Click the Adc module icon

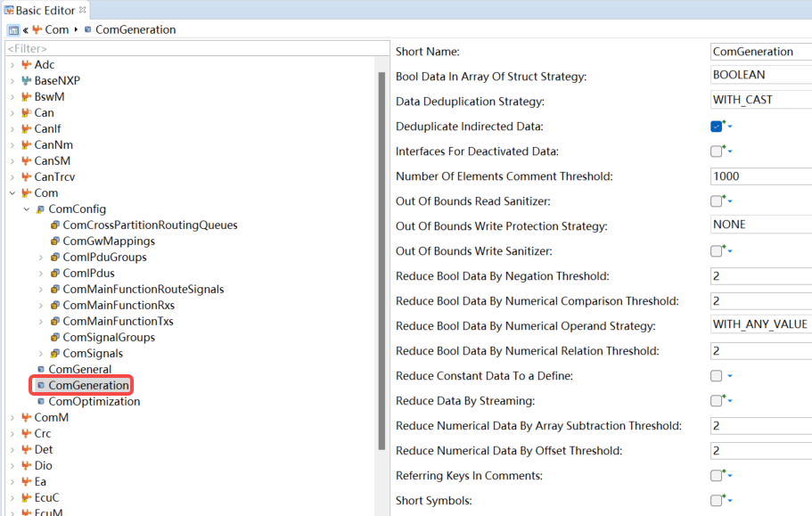(x=27, y=65)
